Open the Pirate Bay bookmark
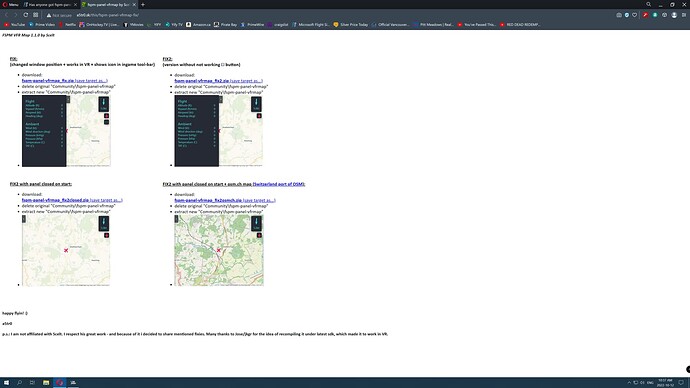Screen dimensions: 690x388 (x=225, y=25)
